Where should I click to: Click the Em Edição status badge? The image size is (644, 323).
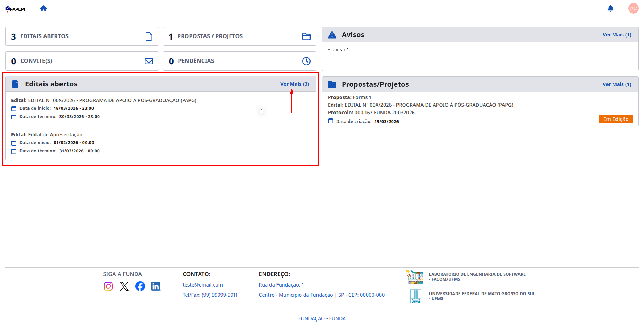[616, 119]
